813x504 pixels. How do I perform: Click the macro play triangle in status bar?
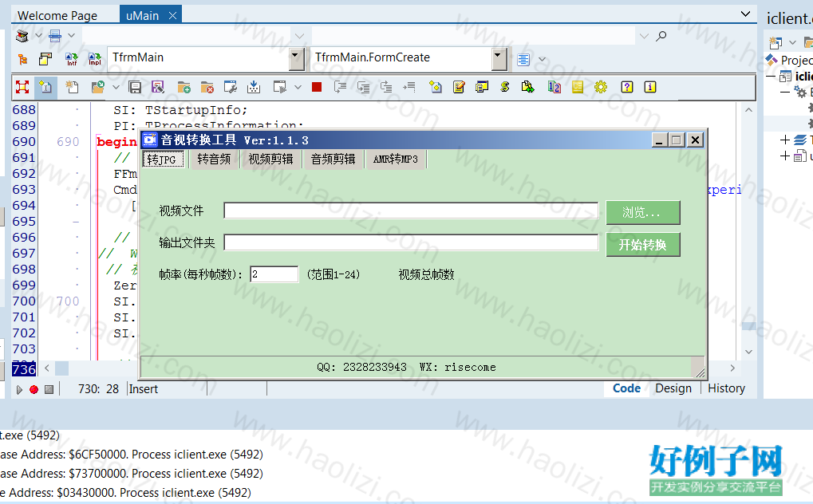19,389
